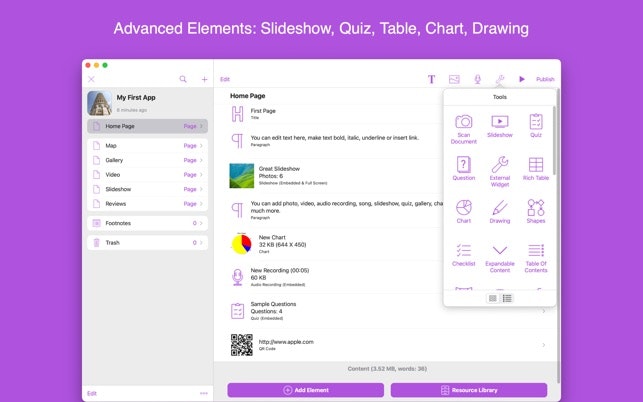Expand the Footnotes row chevron
The width and height of the screenshot is (643, 402).
[201, 223]
